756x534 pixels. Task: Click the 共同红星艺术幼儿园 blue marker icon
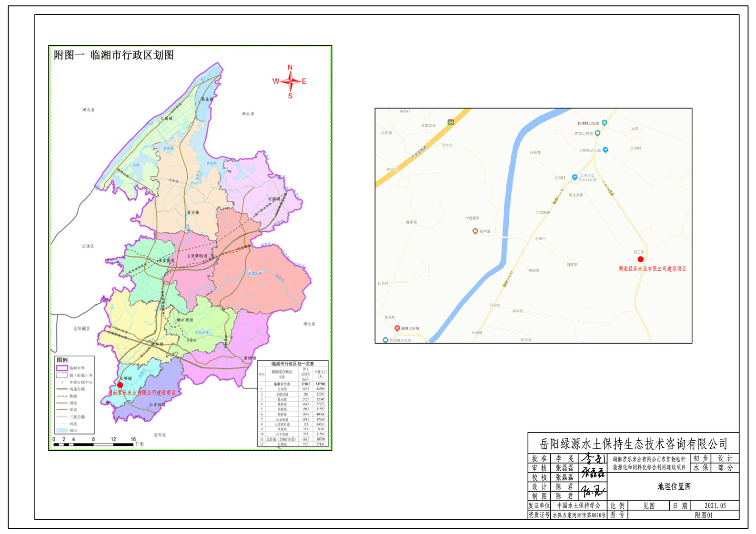(x=575, y=177)
